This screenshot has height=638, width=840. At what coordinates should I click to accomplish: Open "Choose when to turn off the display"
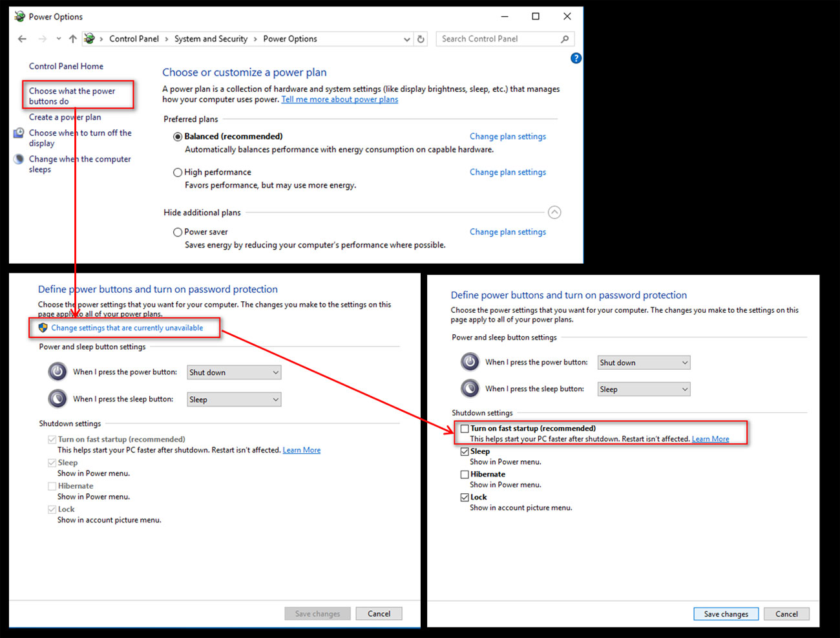(x=80, y=138)
